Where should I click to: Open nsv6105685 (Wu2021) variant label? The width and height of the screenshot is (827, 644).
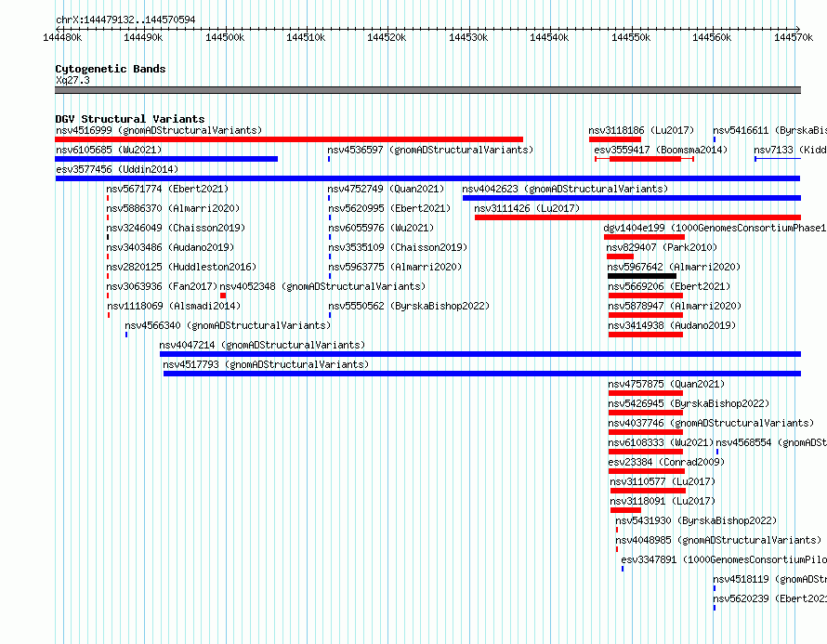tap(109, 150)
